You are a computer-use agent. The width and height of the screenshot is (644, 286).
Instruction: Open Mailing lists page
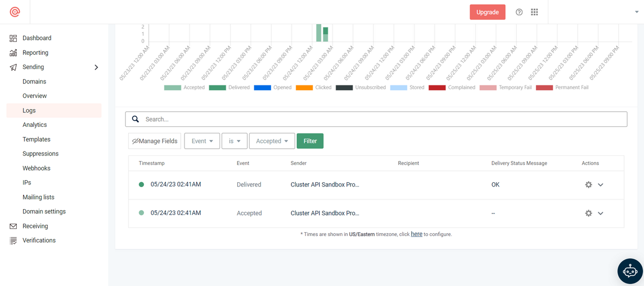39,197
